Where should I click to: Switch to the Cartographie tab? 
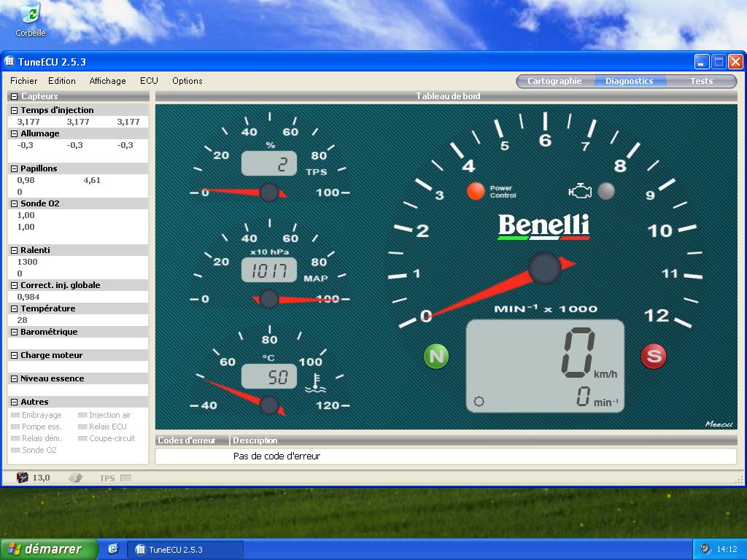pos(554,81)
